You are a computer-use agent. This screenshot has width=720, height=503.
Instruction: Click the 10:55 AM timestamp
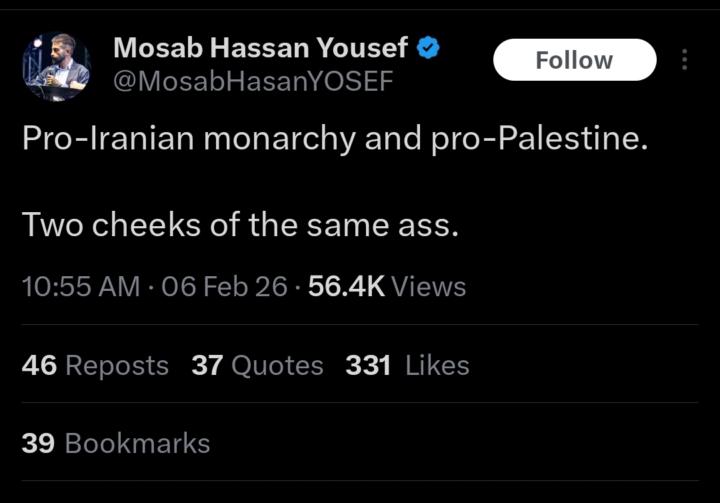(81, 287)
